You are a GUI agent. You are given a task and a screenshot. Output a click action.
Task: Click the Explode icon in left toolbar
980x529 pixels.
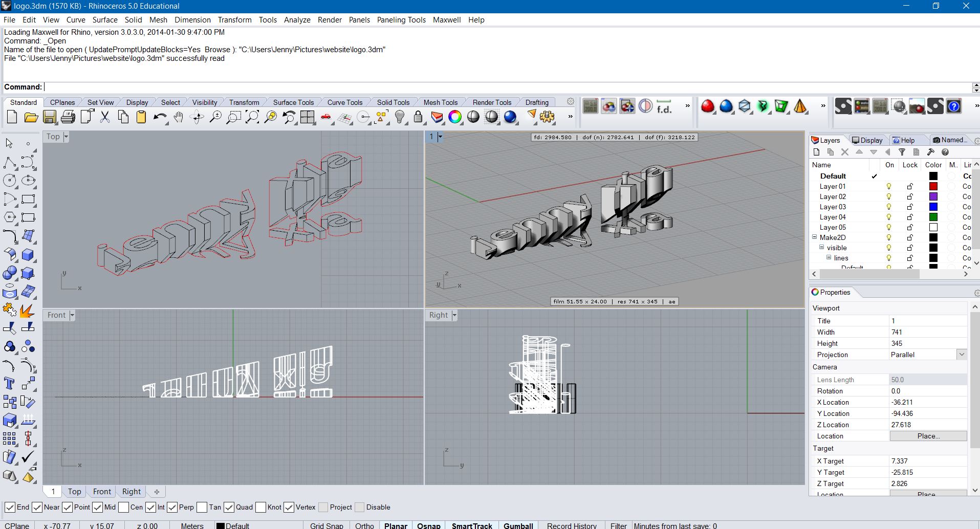(x=28, y=310)
